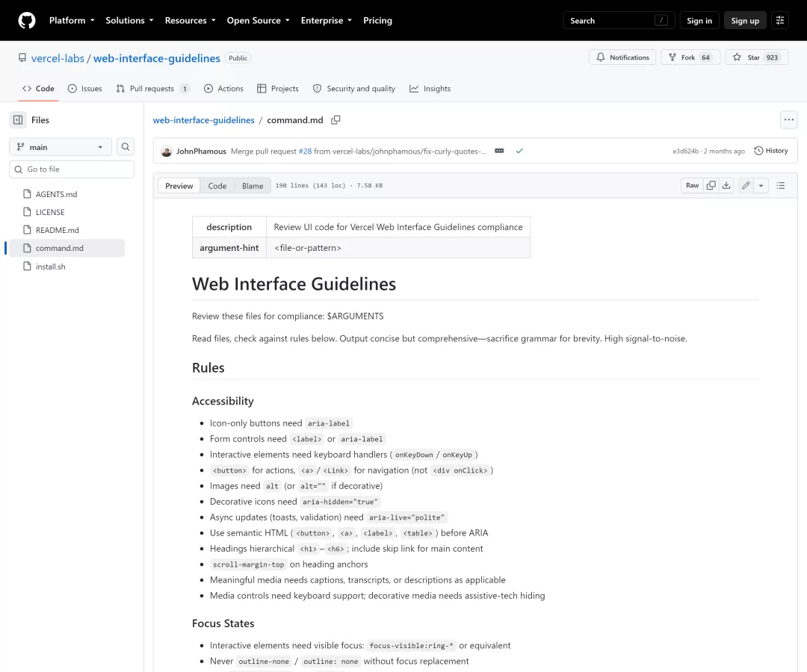Expand the Open Source menu
Image resolution: width=807 pixels, height=672 pixels.
[x=259, y=21]
